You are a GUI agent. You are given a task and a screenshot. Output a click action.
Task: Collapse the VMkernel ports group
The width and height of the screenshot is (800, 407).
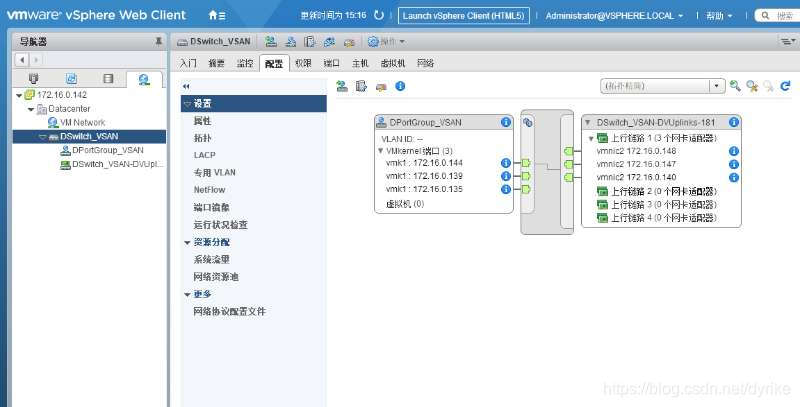tap(381, 151)
